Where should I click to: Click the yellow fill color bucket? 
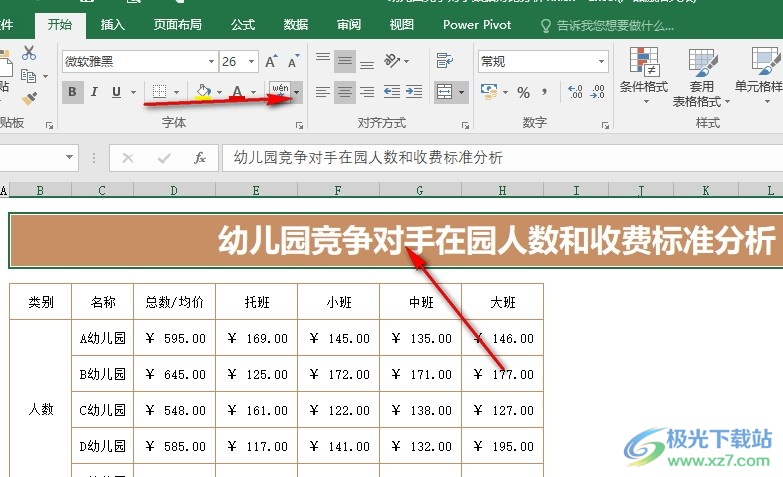(203, 93)
